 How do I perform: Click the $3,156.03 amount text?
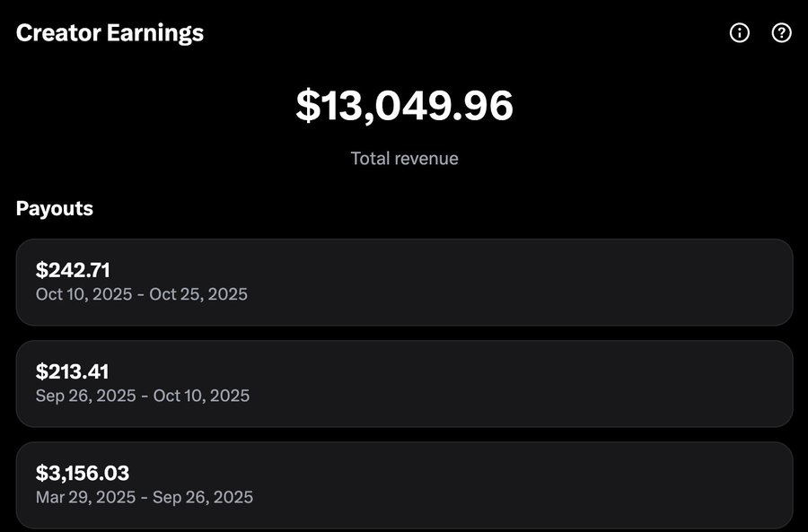pos(83,473)
